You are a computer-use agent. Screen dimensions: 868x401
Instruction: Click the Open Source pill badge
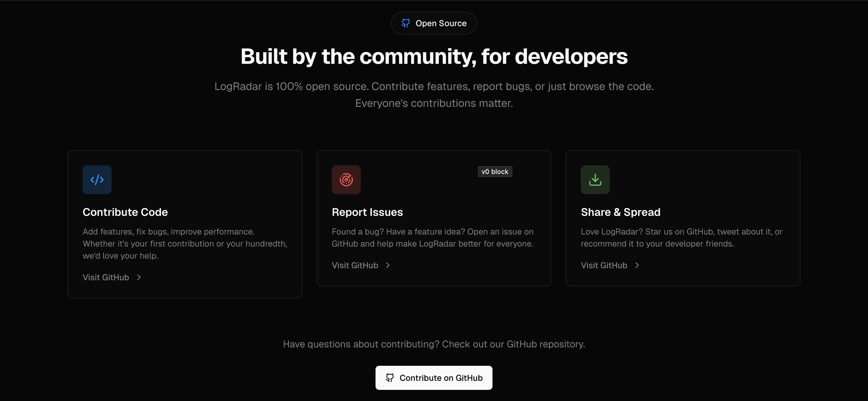(x=434, y=23)
